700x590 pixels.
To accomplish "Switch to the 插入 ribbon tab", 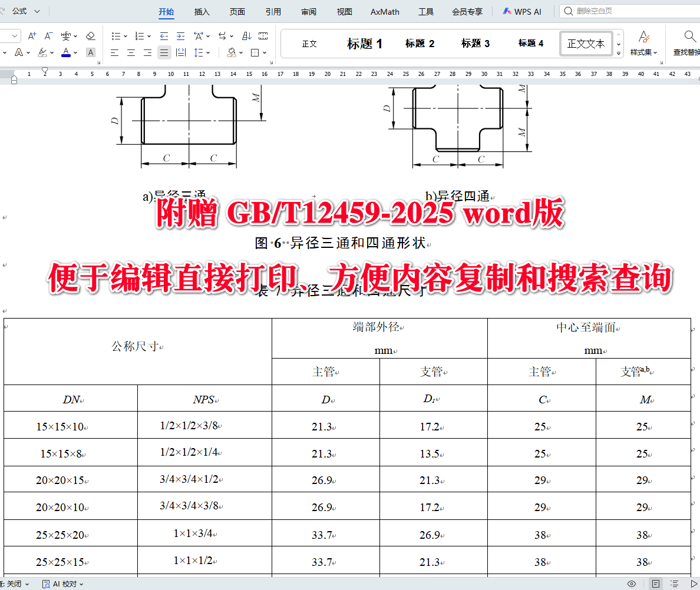I will 202,11.
